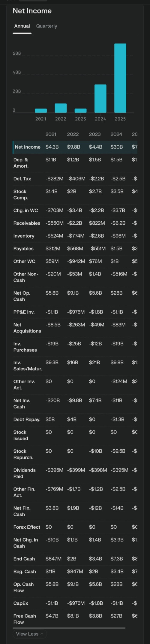Click the 2022 bar in chart
The image size is (150, 644).
(61, 108)
